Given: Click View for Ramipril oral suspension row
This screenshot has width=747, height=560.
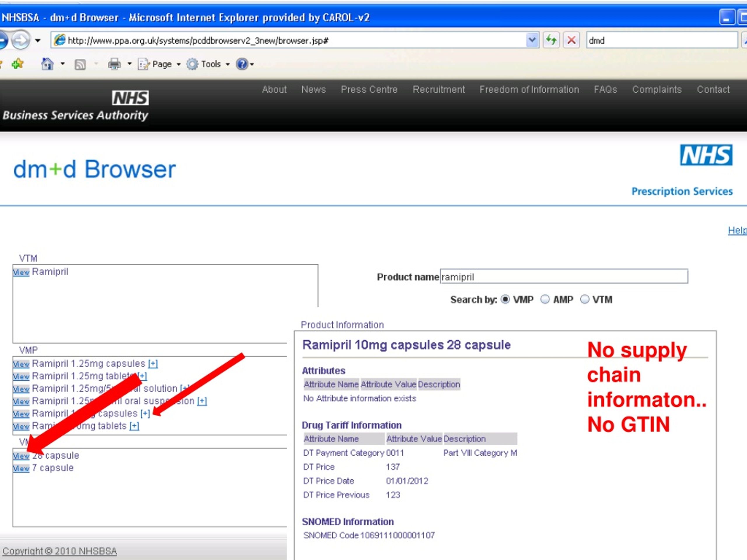Looking at the screenshot, I should tap(21, 401).
